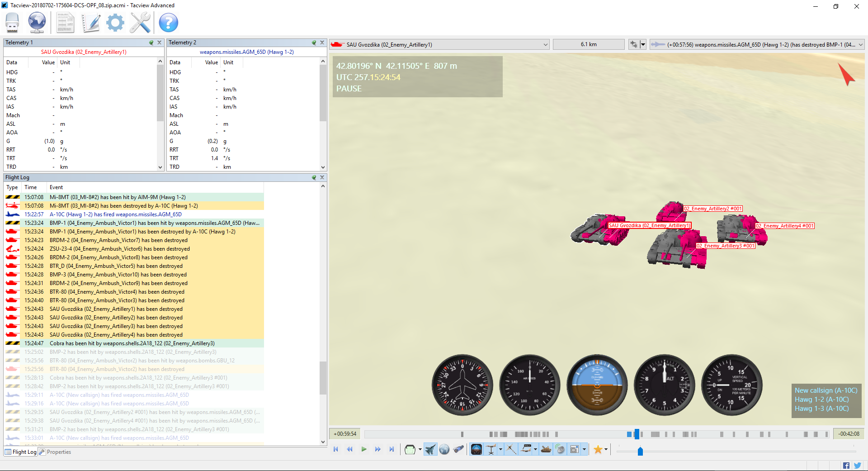Switch to the Properties tab
The height and width of the screenshot is (471, 868).
point(55,452)
